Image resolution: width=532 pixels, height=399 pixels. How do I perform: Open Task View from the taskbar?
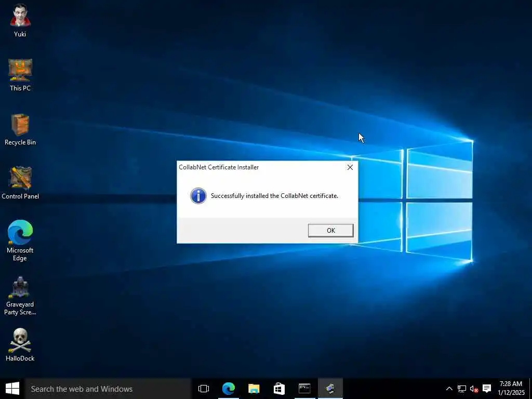click(x=204, y=389)
